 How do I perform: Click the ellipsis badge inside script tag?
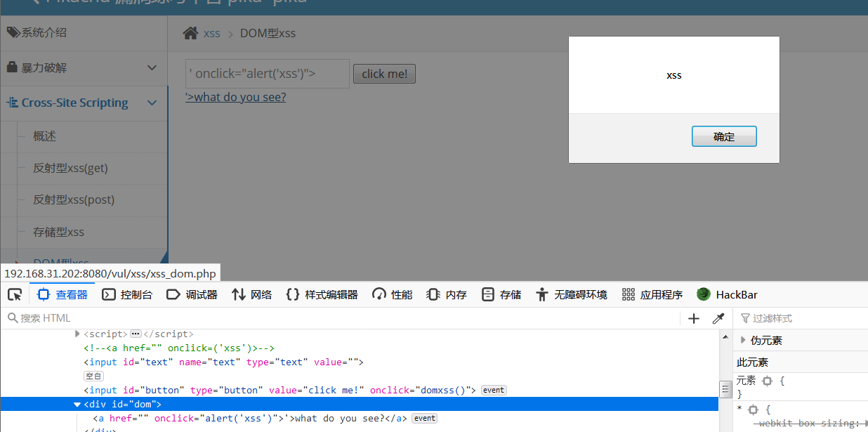coord(136,334)
